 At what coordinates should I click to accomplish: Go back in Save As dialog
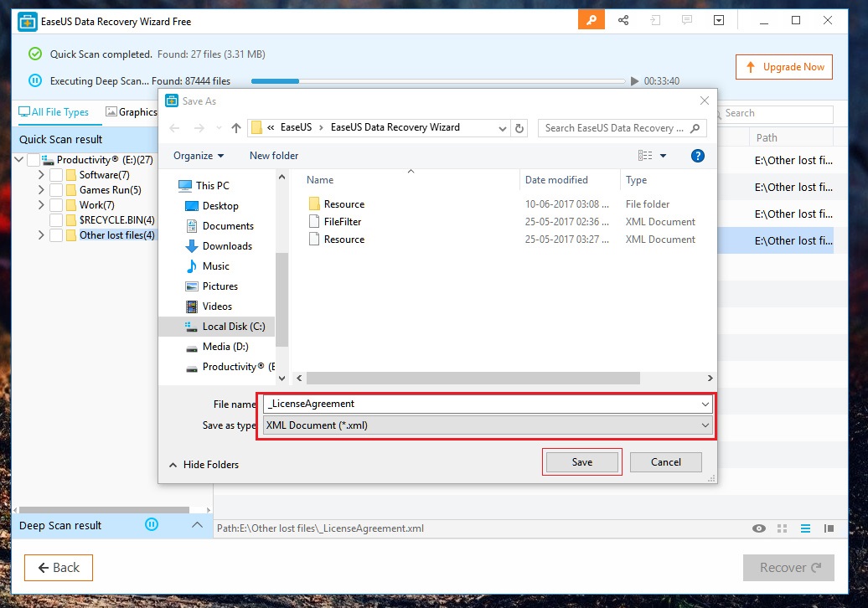(174, 128)
